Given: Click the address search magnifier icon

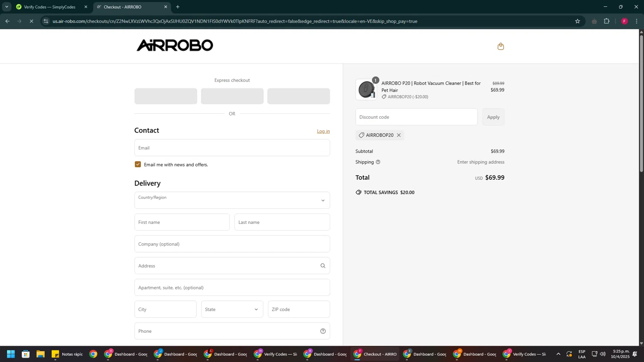Looking at the screenshot, I should pyautogui.click(x=323, y=266).
